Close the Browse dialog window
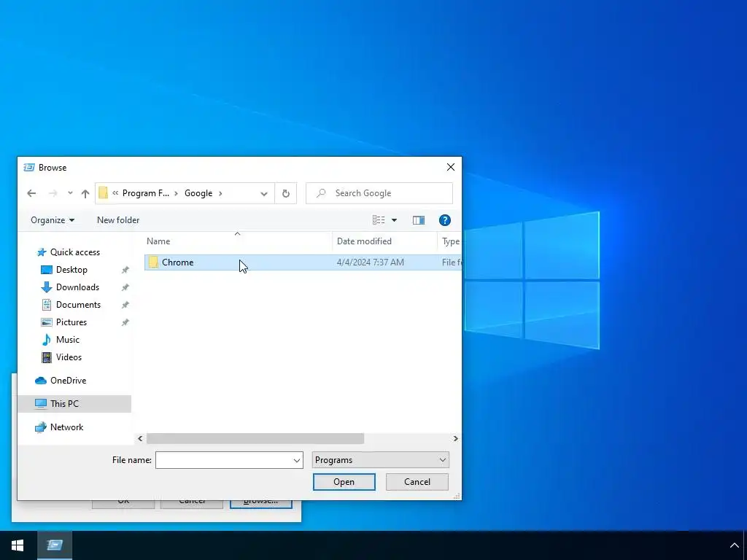The image size is (747, 560). click(451, 167)
